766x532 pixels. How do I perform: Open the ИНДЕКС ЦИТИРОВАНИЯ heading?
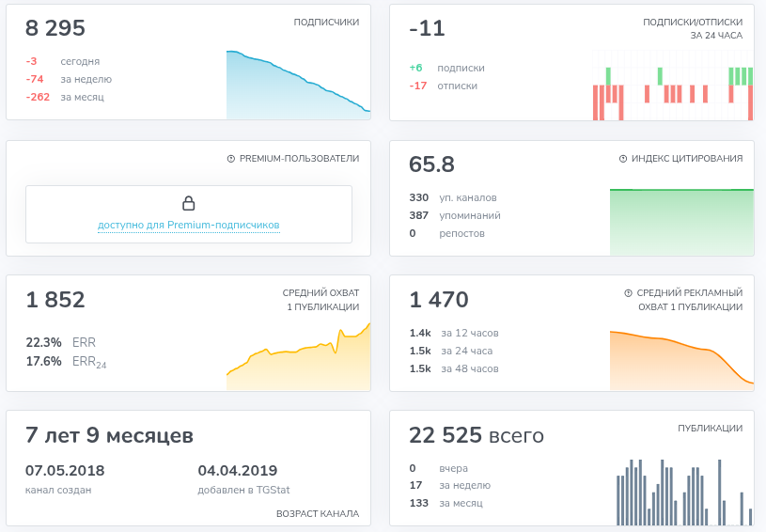pyautogui.click(x=687, y=159)
